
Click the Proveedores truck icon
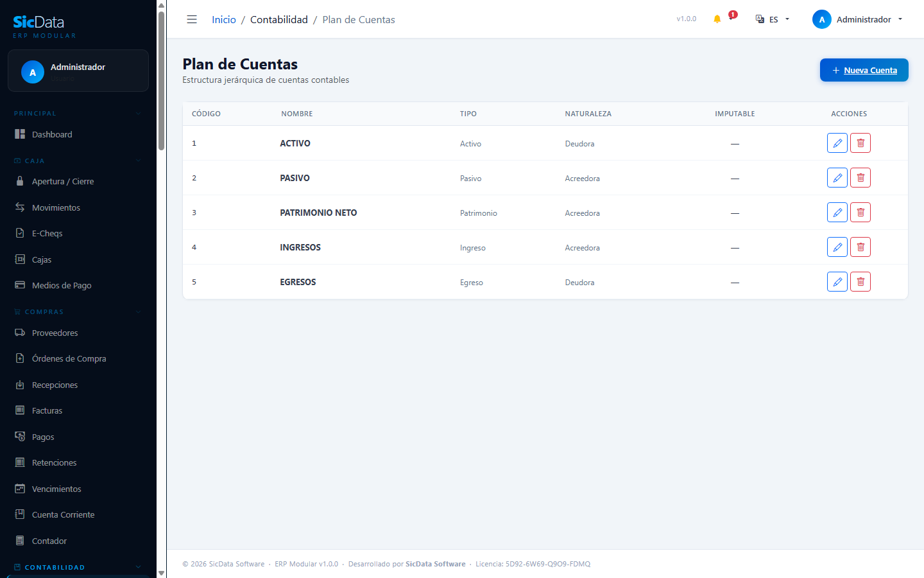[20, 333]
